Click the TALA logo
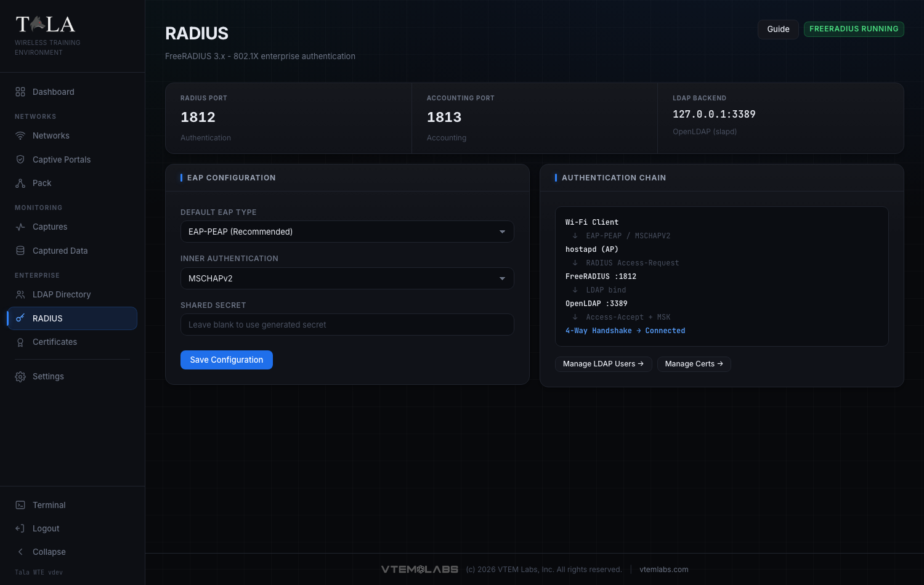Screen dimensions: 924x585 46,25
